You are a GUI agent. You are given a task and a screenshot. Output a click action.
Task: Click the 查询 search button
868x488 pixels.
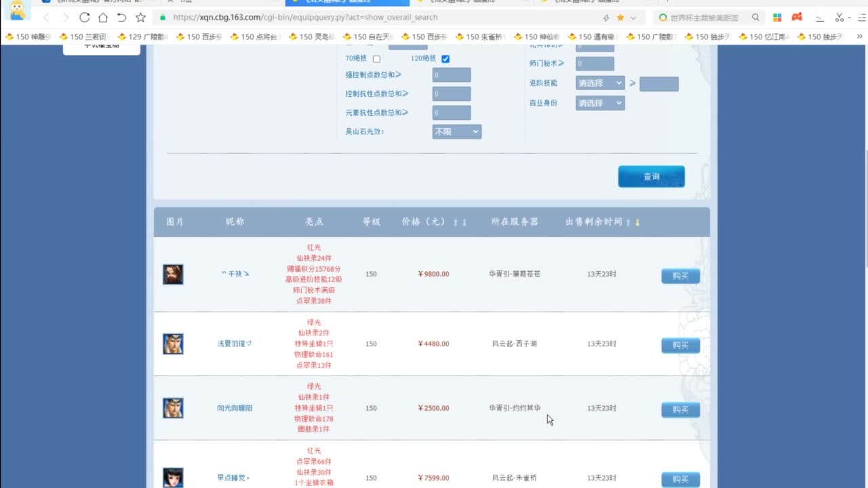coord(651,176)
